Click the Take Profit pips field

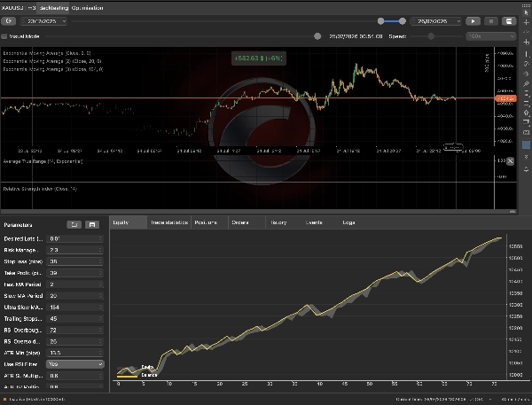coord(74,273)
